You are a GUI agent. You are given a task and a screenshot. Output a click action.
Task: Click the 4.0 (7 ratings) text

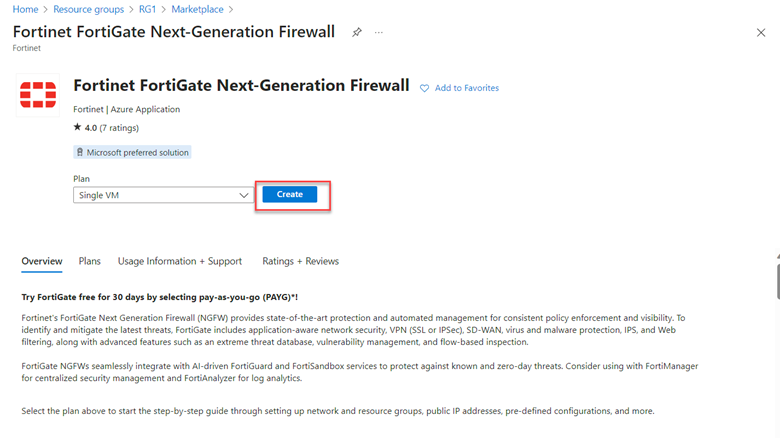pyautogui.click(x=112, y=128)
